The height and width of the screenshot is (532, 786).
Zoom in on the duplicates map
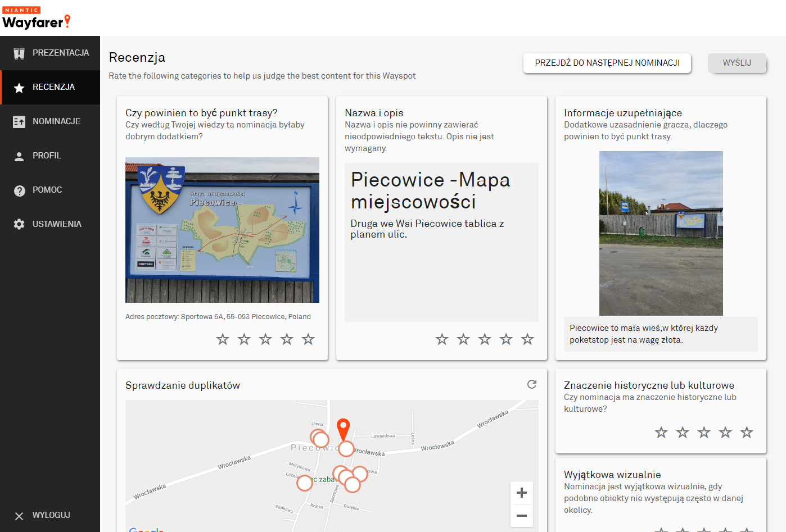[x=521, y=493]
